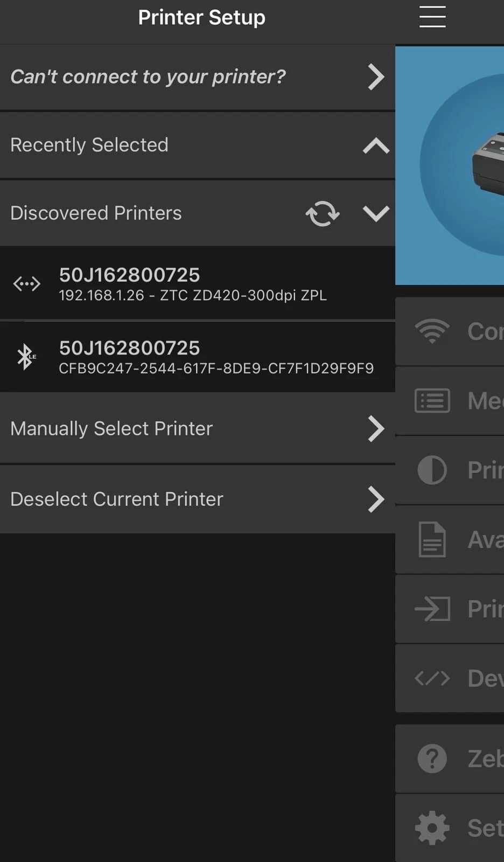This screenshot has width=504, height=862.
Task: Open the settings gear icon
Action: [432, 828]
